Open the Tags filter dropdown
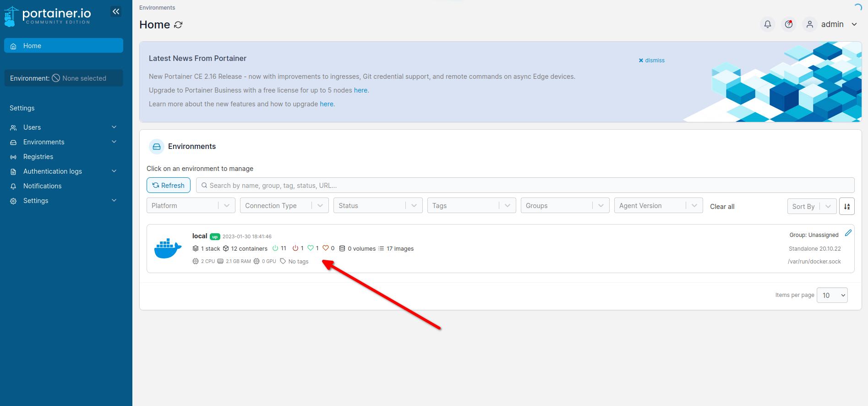Screen dimensions: 868x406 (472, 206)
